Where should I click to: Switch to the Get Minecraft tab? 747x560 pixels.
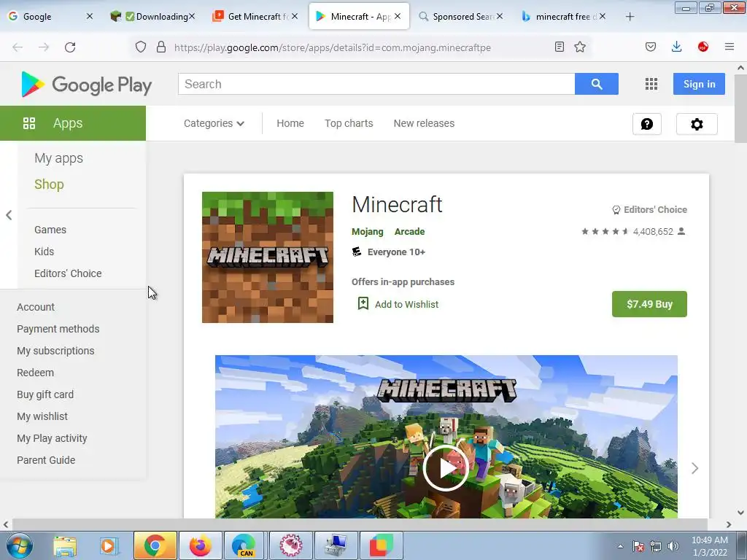coord(255,16)
